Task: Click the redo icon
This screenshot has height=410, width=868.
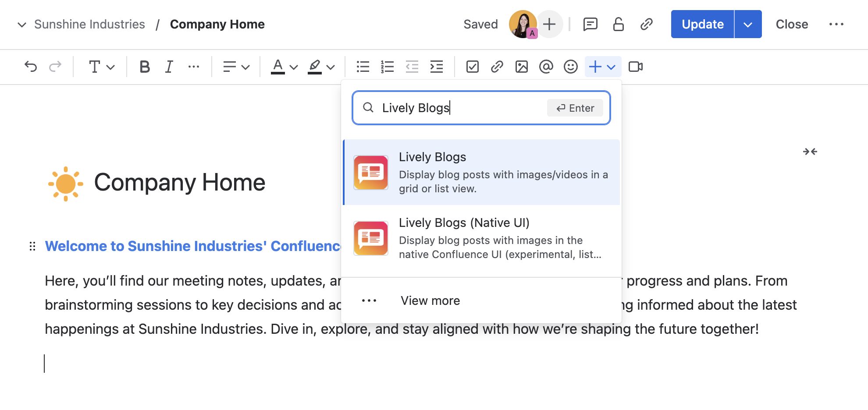Action: [55, 67]
